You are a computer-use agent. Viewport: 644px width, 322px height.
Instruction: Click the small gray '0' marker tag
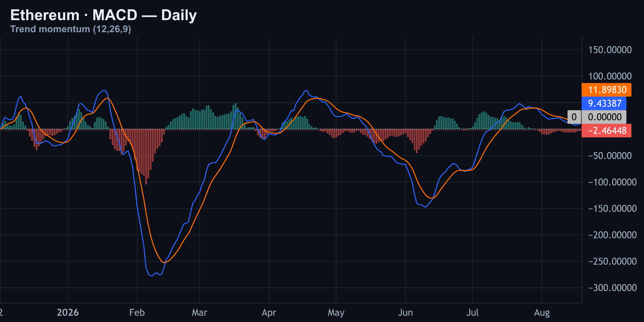tap(574, 117)
